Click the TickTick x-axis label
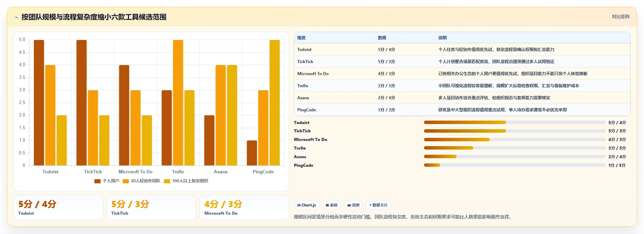This screenshot has height=234, width=644. [x=93, y=172]
